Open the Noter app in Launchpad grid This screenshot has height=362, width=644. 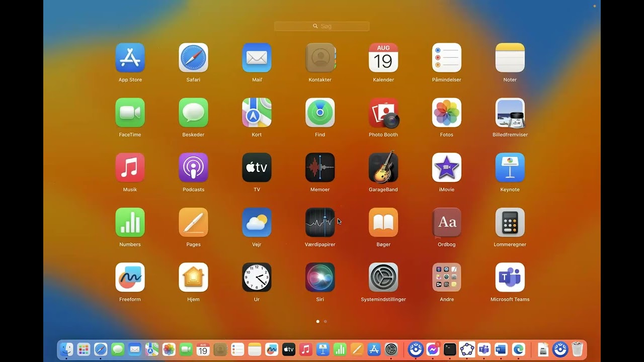point(510,58)
